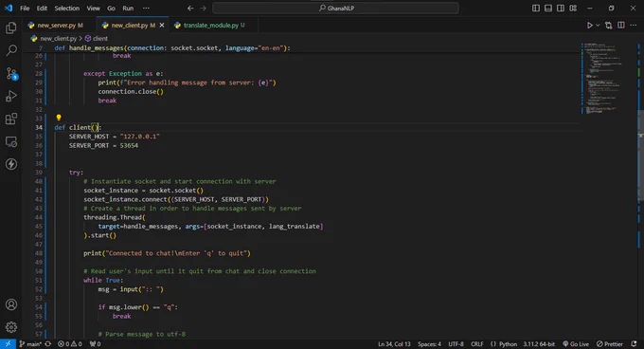Open editor More Actions ellipsis
The height and width of the screenshot is (349, 644).
click(x=634, y=25)
